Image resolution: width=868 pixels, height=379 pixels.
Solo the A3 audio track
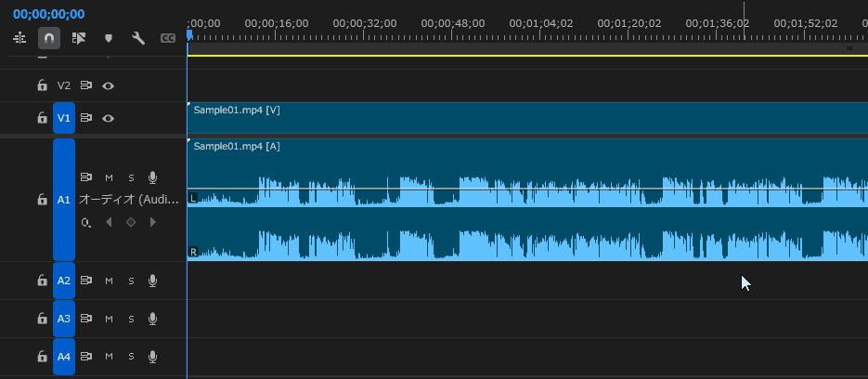pos(131,319)
